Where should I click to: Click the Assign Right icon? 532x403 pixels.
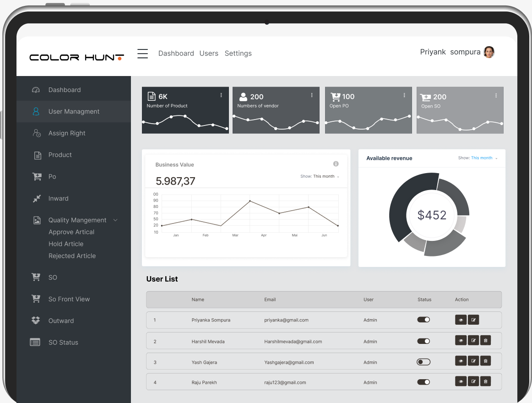[37, 133]
